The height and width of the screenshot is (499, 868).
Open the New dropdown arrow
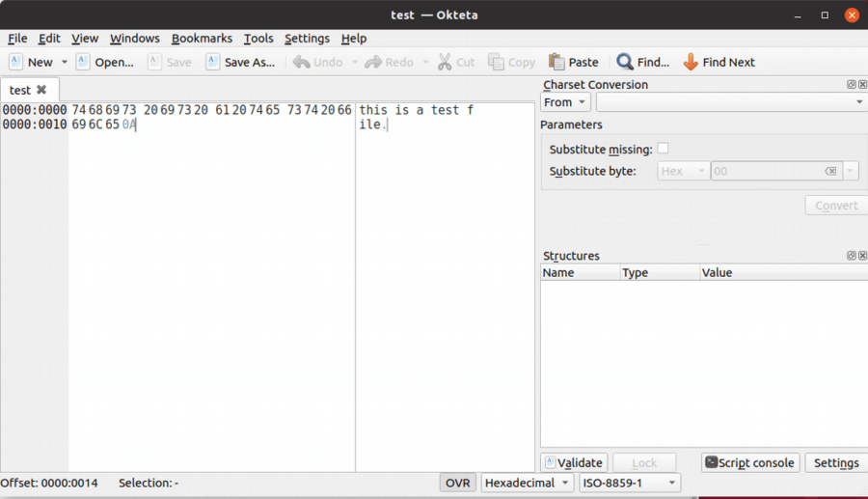coord(65,62)
